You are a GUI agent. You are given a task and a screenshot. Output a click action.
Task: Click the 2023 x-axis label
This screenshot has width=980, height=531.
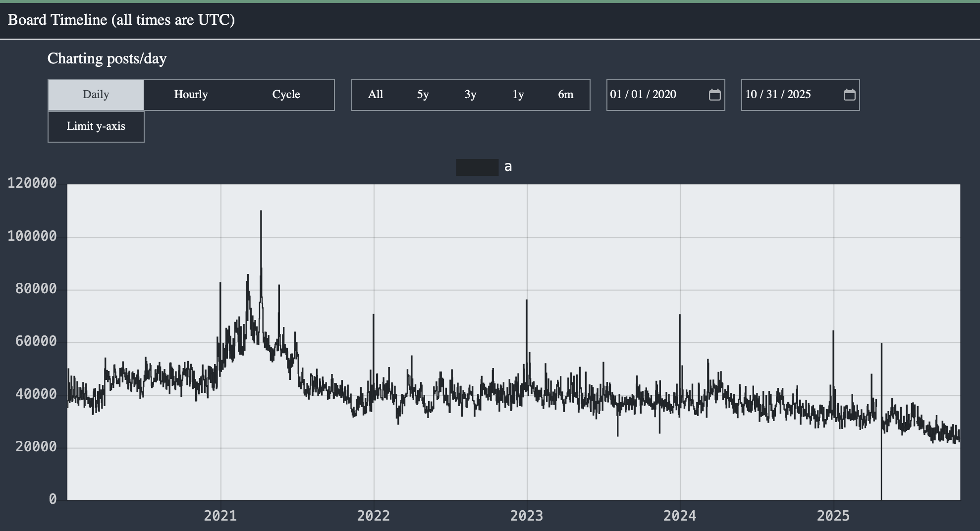point(527,516)
